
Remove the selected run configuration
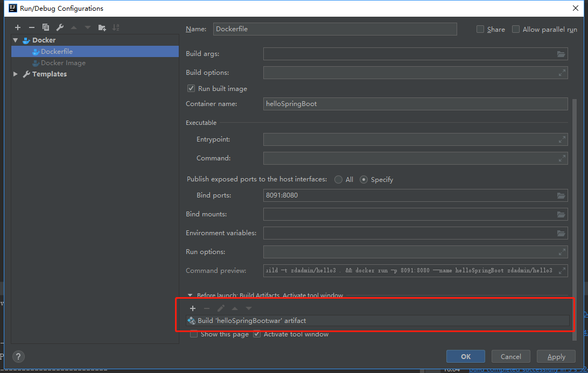click(31, 27)
